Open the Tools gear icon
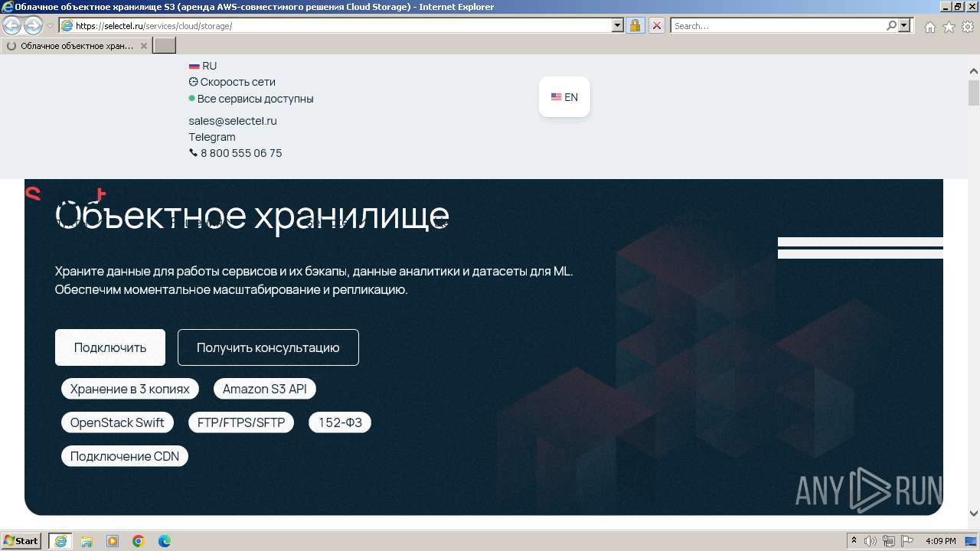Screen dimensions: 980x551 tap(968, 27)
